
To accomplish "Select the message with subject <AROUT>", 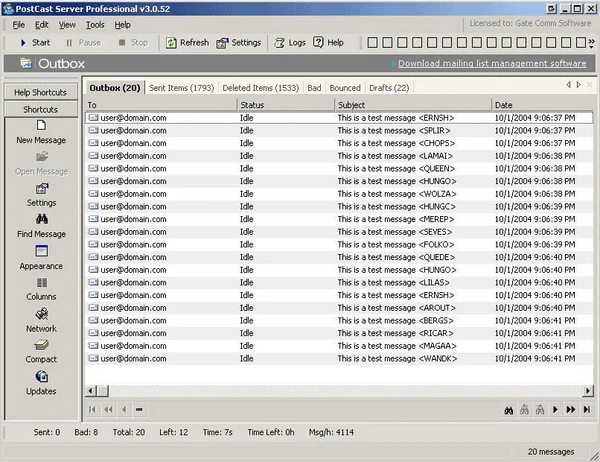I will point(339,308).
